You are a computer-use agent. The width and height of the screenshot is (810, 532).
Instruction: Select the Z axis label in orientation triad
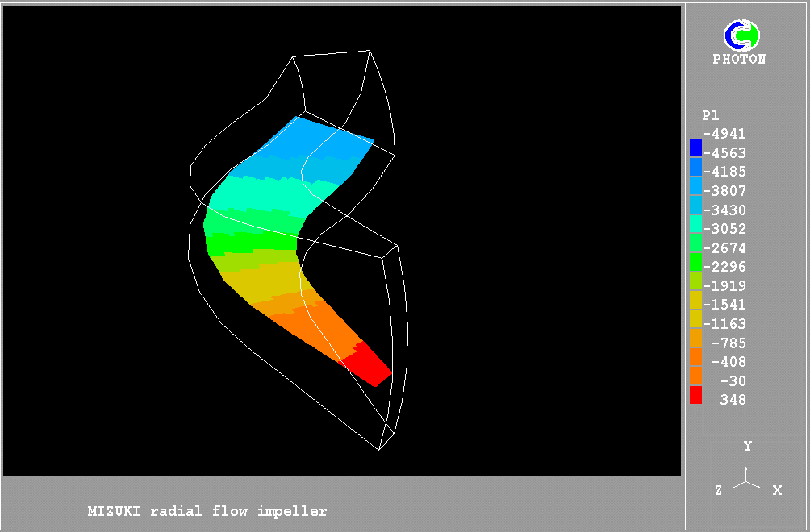click(x=718, y=490)
